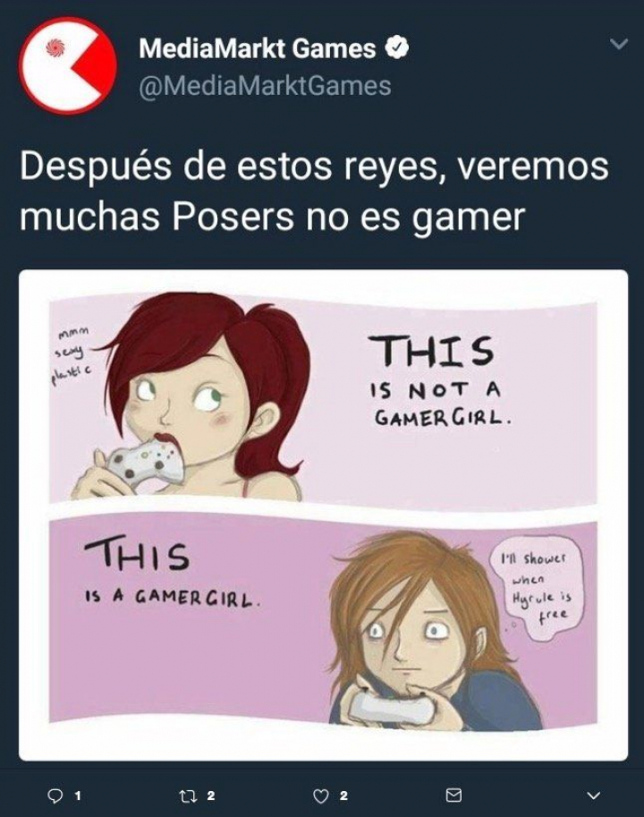View the like count beside the heart
644x817 pixels.
click(343, 796)
